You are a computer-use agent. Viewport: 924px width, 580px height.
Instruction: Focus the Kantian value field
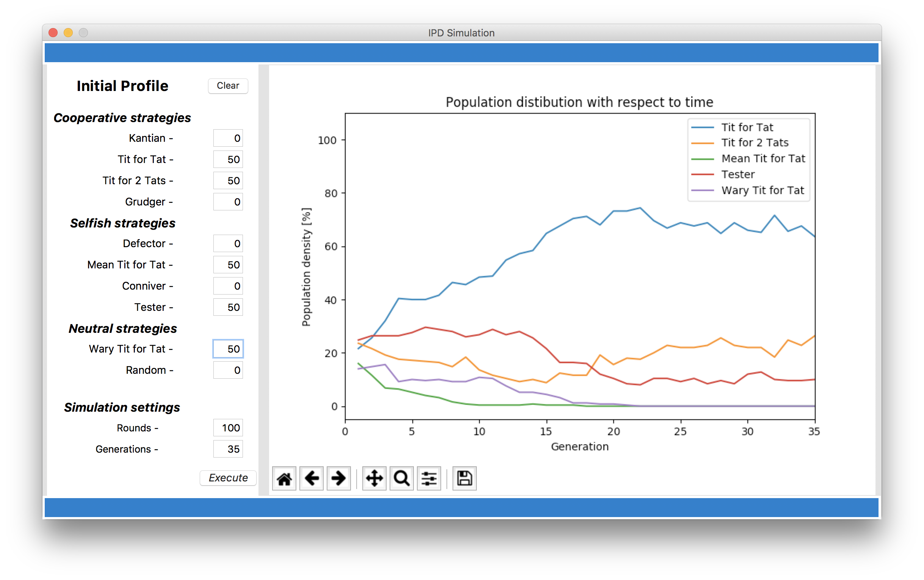228,138
